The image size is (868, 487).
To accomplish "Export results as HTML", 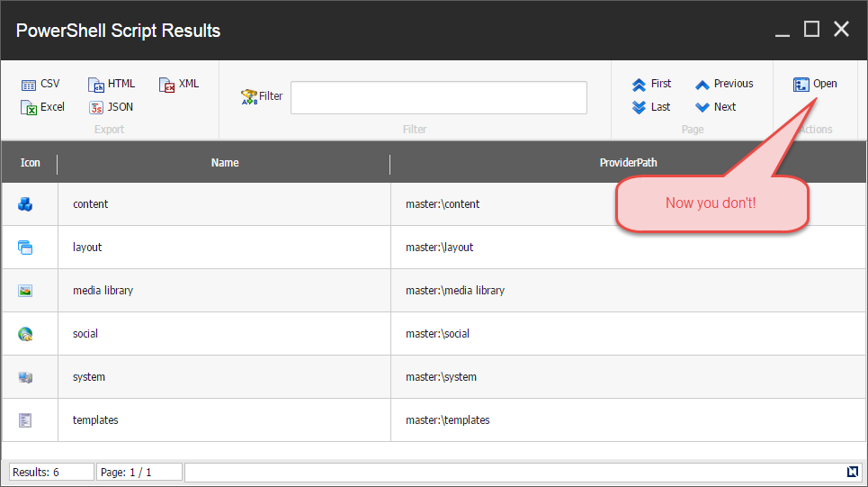I will 112,84.
